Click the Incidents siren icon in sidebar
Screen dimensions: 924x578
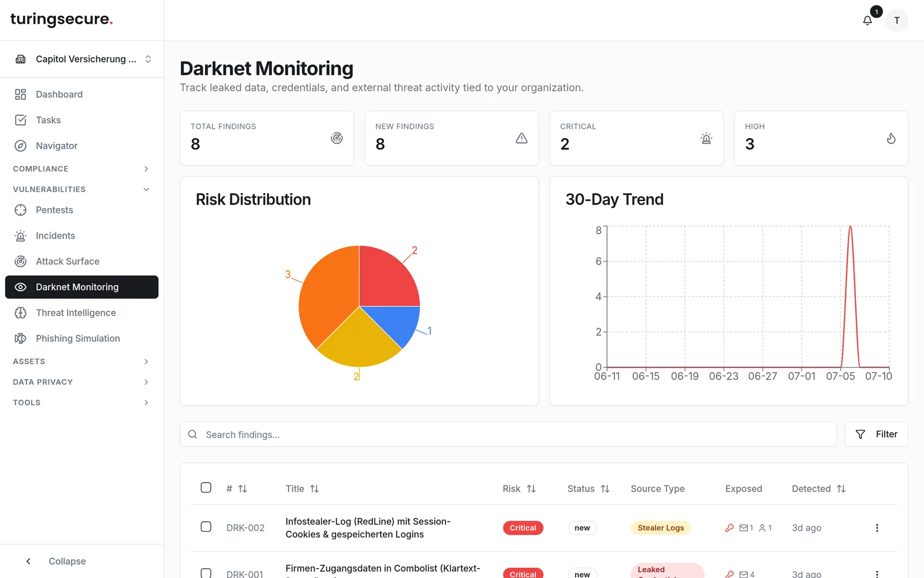click(x=21, y=236)
